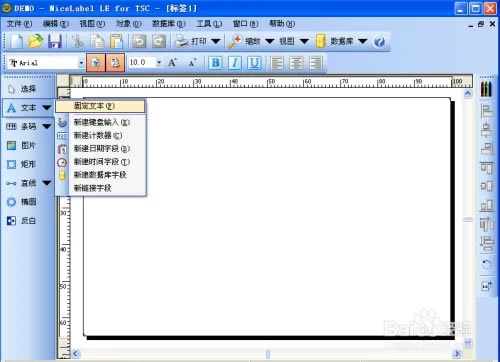Select the 反白 inverse tool
The height and width of the screenshot is (362, 500).
(x=21, y=220)
